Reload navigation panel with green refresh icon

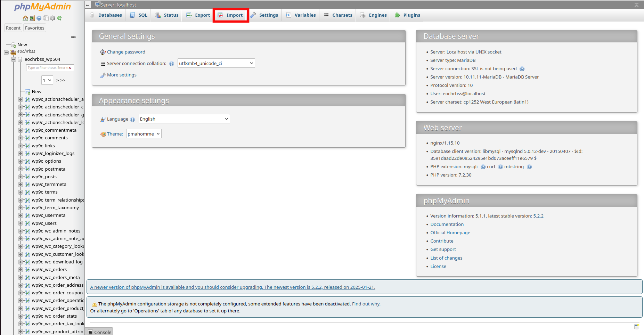(59, 18)
